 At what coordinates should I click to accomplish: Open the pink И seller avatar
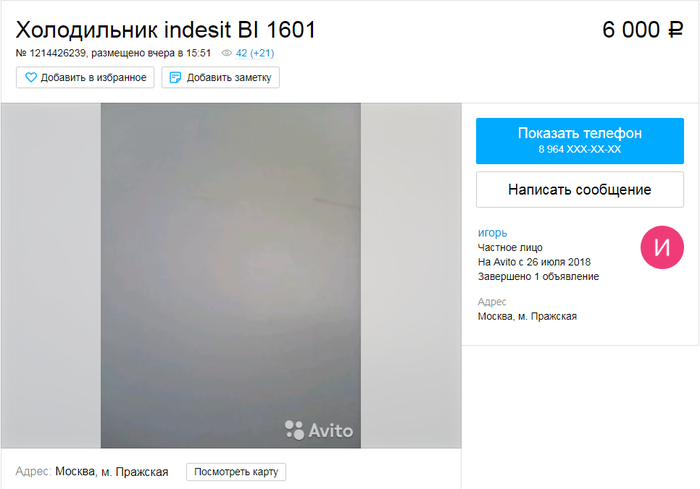tap(662, 247)
